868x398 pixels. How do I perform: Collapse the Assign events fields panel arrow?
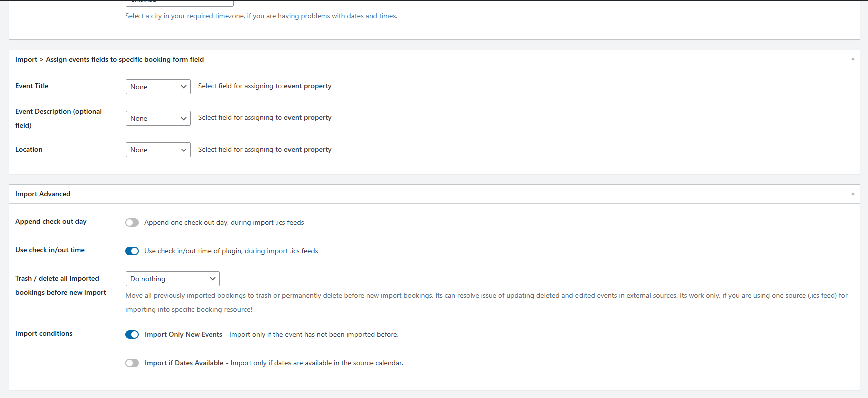point(853,59)
